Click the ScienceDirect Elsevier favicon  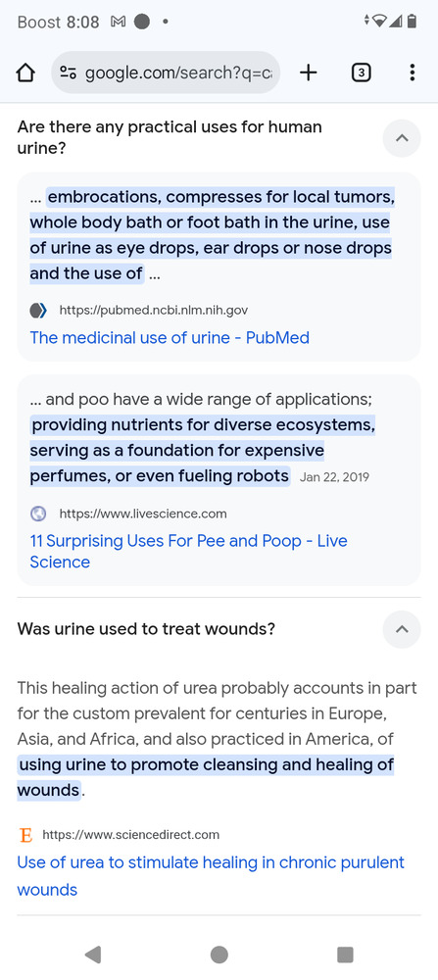(25, 834)
